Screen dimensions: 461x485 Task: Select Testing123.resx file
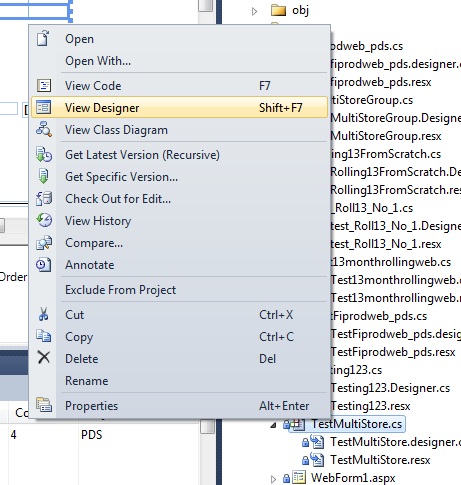[370, 406]
